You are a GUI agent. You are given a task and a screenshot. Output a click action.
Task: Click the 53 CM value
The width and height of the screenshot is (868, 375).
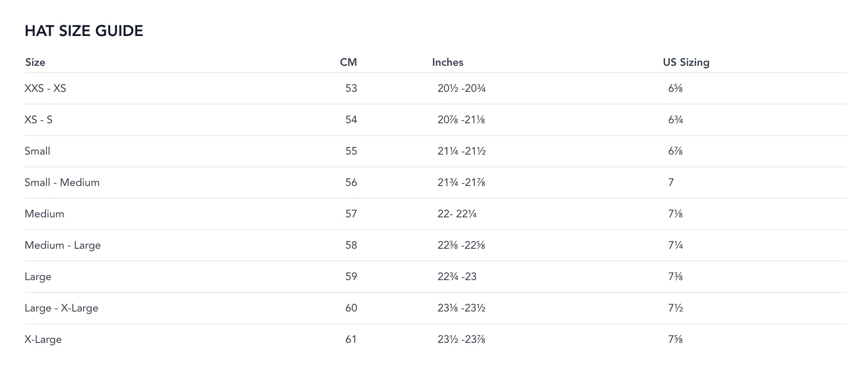[x=351, y=88]
